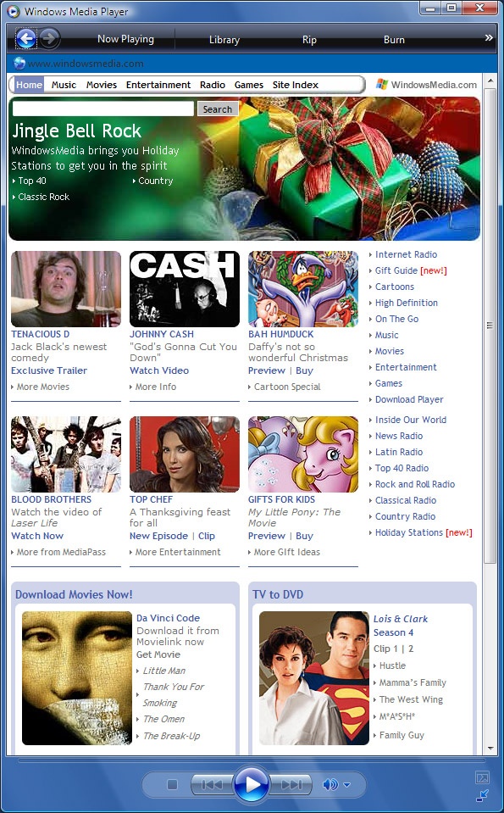Open Site Index in the navigation
The width and height of the screenshot is (504, 813).
[x=296, y=85]
